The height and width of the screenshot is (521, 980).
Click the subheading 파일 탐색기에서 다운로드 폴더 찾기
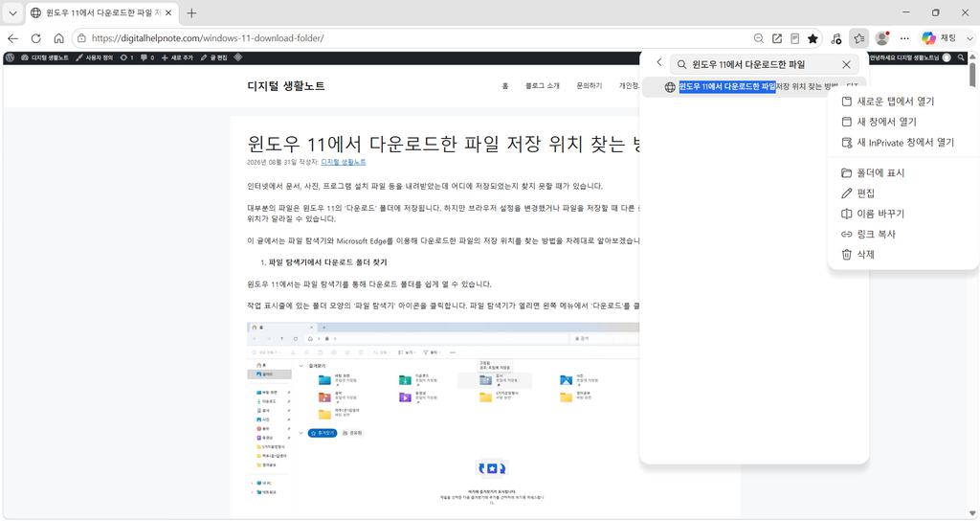point(327,262)
